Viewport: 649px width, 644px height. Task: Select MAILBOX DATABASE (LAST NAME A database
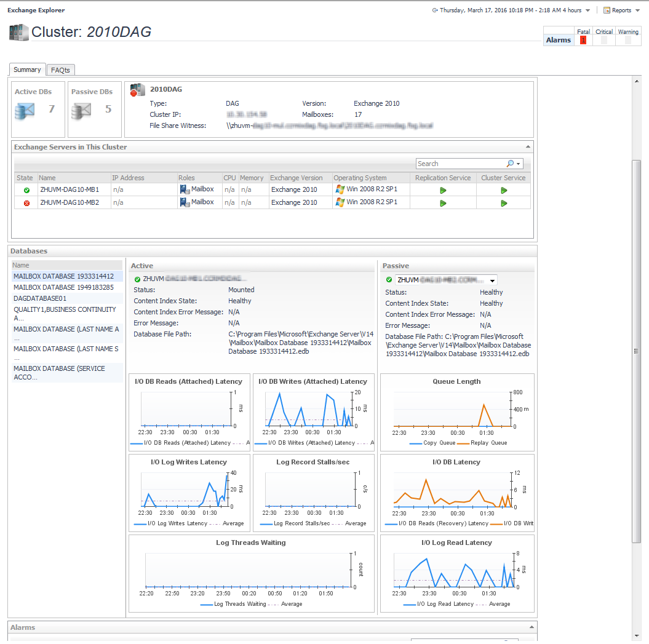[x=67, y=333]
